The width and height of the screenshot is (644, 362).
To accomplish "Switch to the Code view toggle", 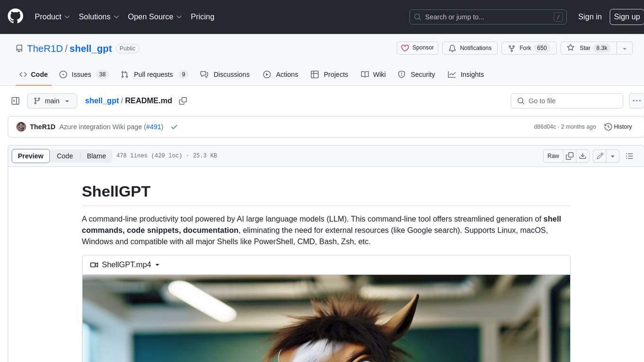I will click(x=65, y=156).
